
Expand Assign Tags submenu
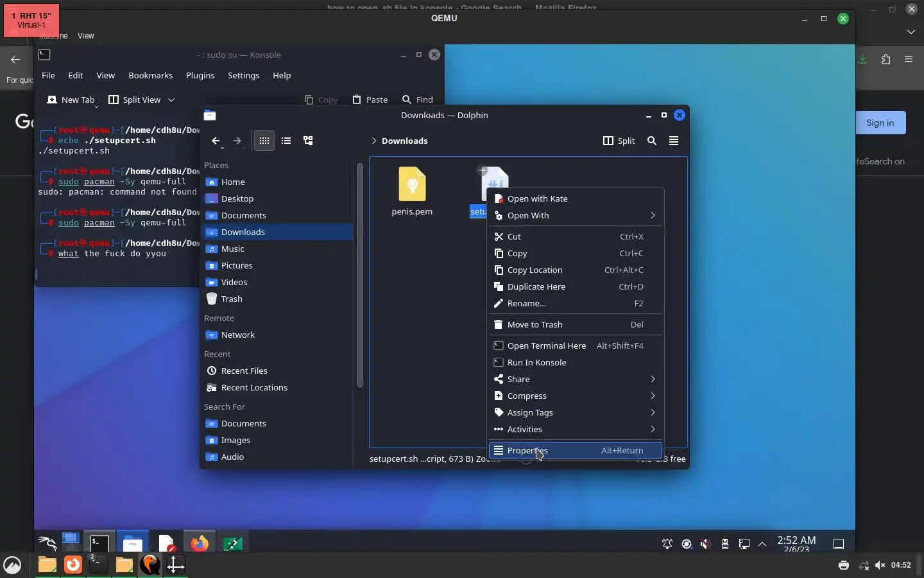(576, 412)
